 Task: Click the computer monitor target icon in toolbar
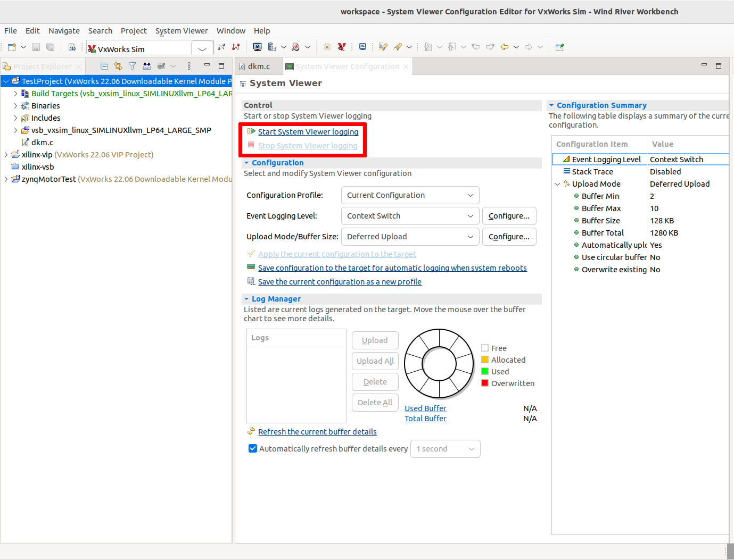pos(258,47)
